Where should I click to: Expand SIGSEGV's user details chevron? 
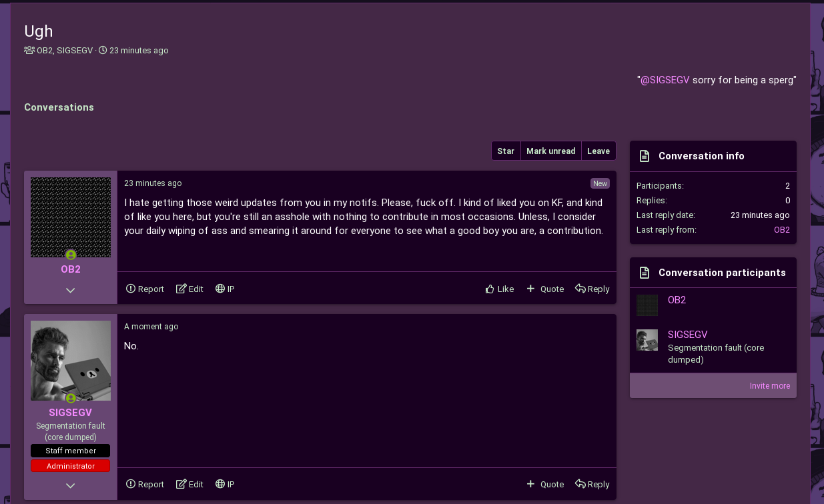(71, 485)
